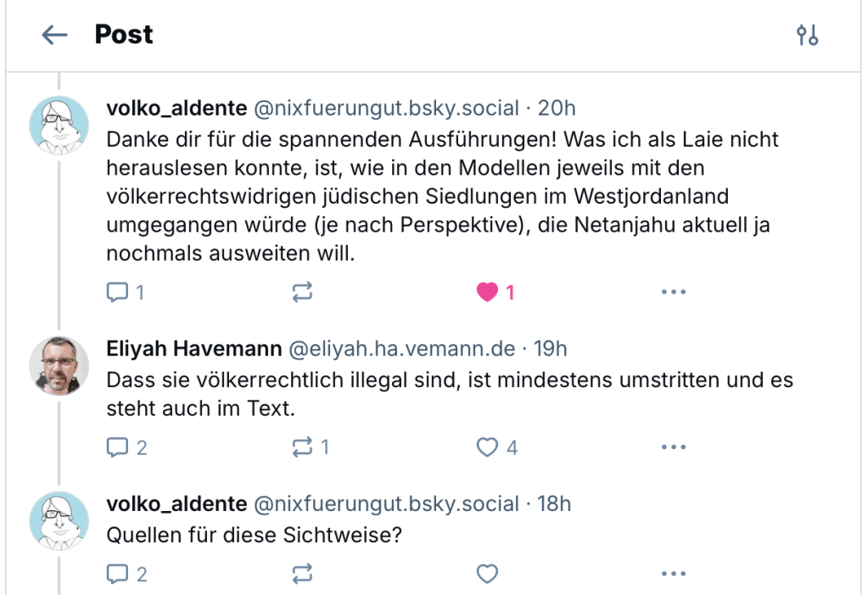Go back using the arrow button

pos(53,35)
